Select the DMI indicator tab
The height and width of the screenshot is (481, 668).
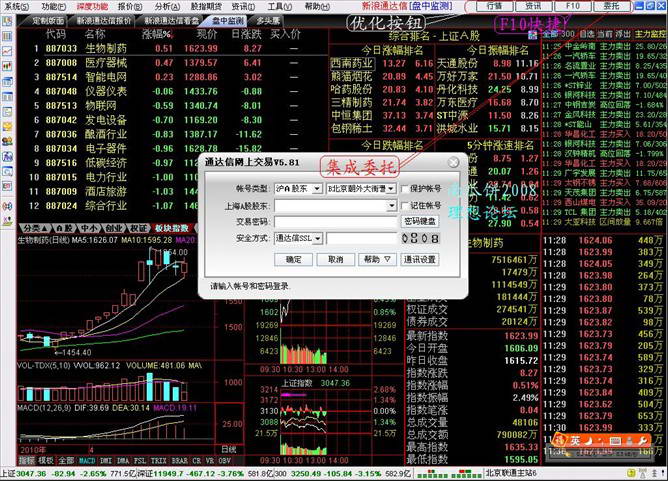(x=106, y=461)
